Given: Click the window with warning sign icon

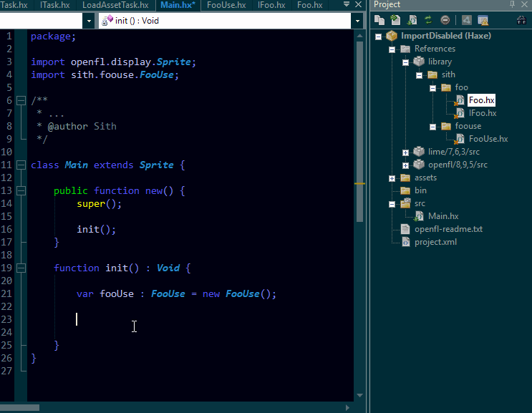Looking at the screenshot, I should pos(483,20).
